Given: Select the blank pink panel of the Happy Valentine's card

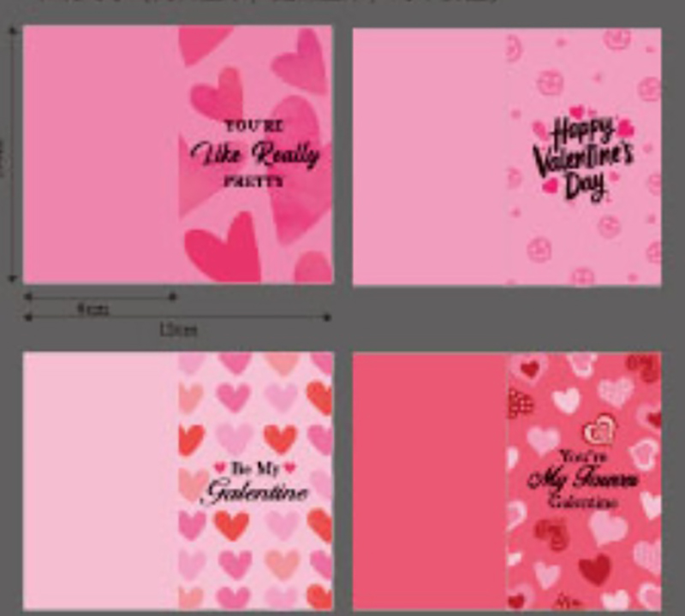Looking at the screenshot, I should [x=428, y=157].
